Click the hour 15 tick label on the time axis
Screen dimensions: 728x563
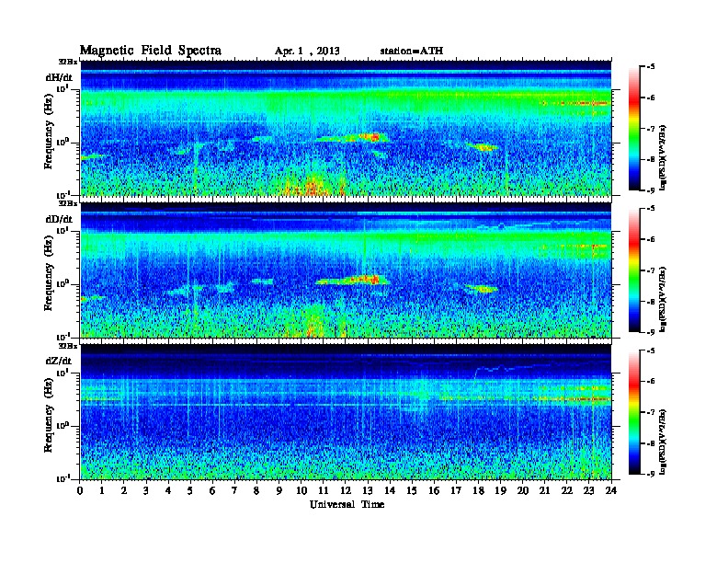tap(412, 490)
